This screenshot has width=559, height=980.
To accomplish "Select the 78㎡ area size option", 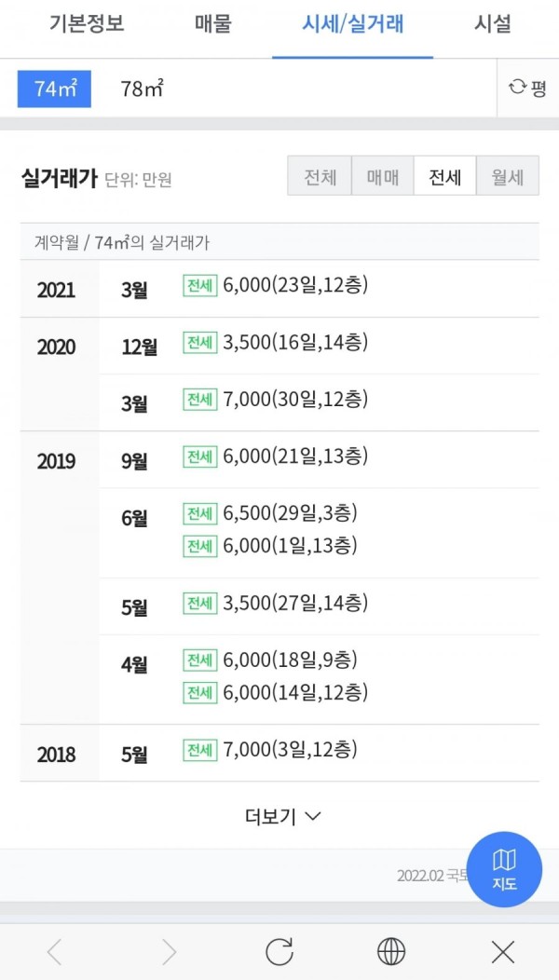I will click(142, 88).
